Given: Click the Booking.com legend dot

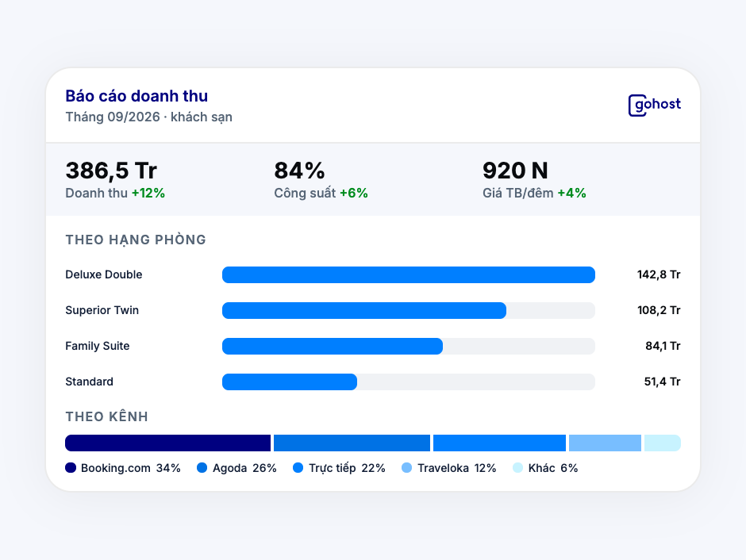Looking at the screenshot, I should tap(71, 468).
